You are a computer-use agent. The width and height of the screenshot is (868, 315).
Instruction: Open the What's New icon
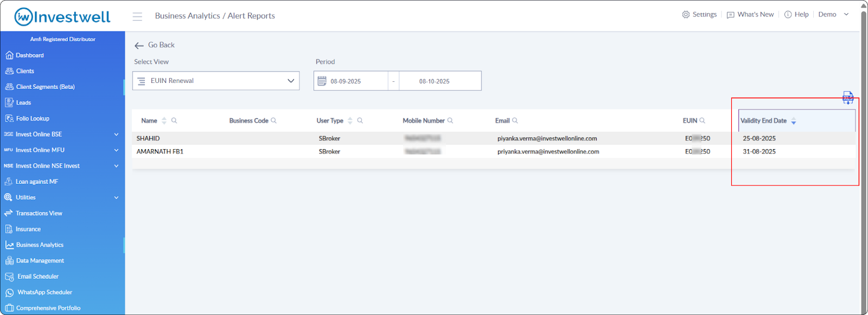[x=730, y=15]
